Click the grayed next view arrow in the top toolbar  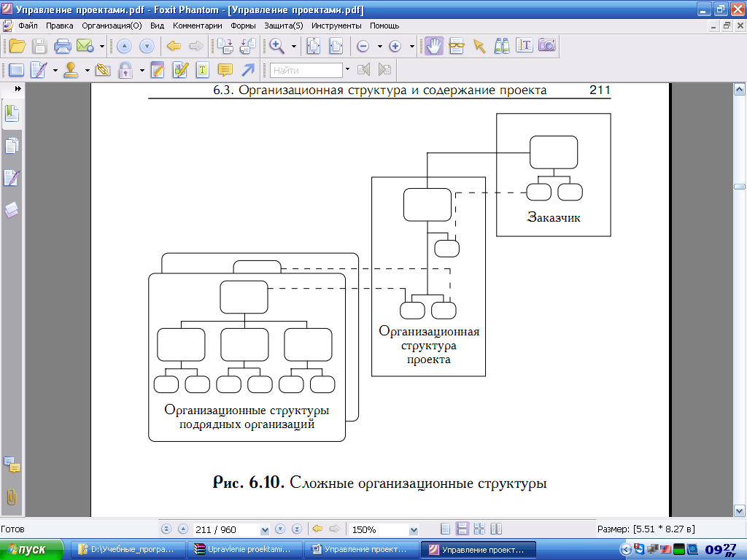196,46
